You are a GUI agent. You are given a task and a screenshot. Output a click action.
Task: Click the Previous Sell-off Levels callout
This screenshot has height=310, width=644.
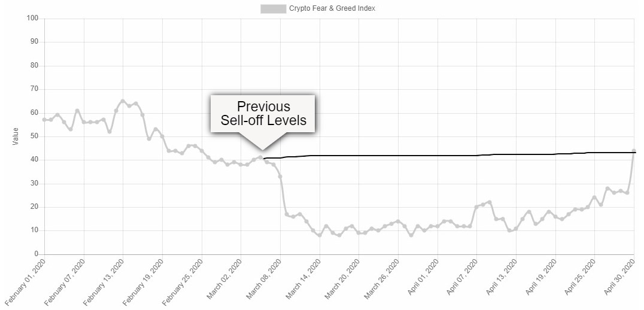(x=263, y=113)
